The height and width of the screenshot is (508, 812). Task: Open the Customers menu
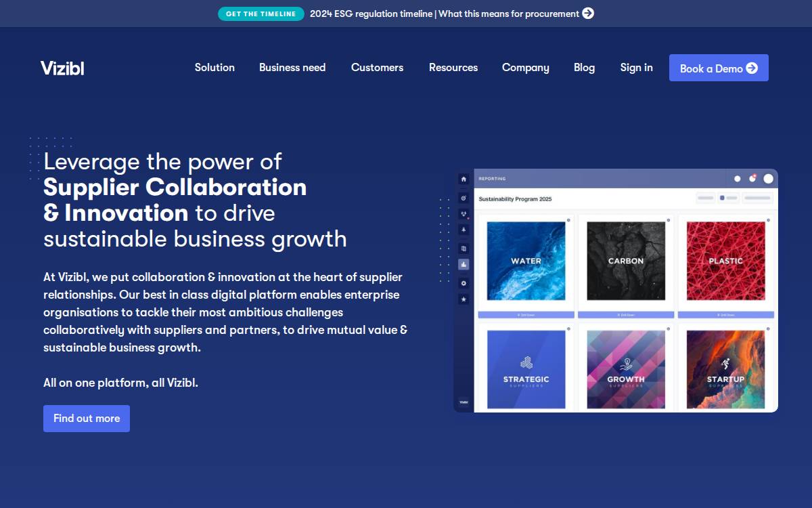(377, 68)
